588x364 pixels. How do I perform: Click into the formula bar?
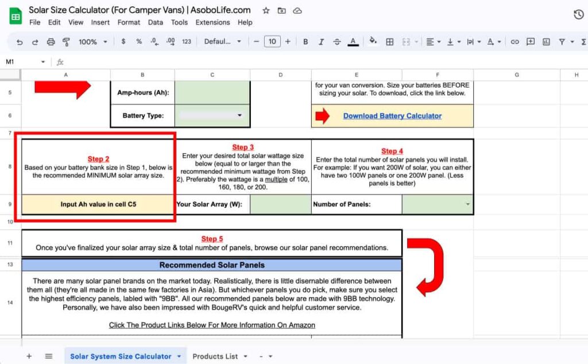[326, 62]
